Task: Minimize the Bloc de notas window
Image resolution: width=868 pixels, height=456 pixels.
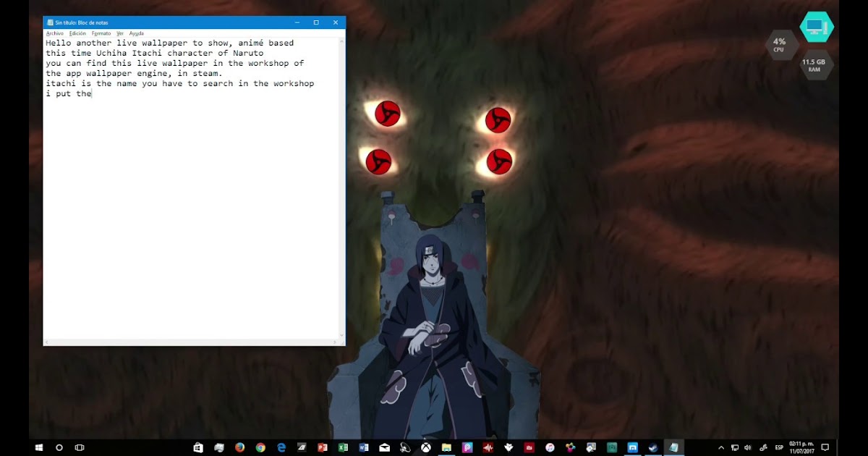Action: tap(297, 22)
